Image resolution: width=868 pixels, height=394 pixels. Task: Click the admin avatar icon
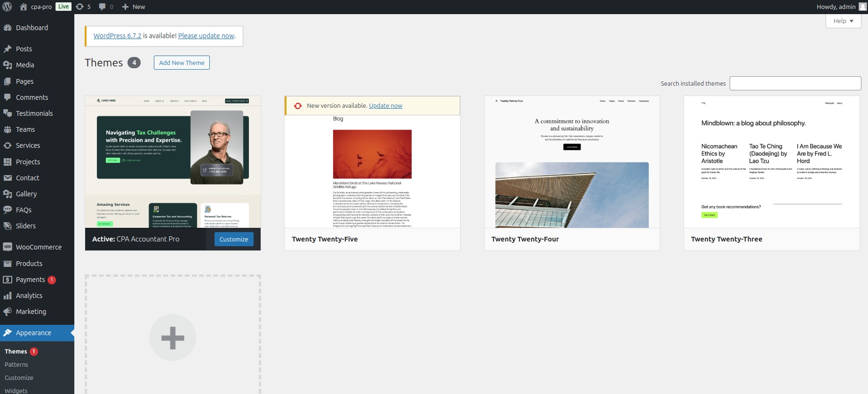coord(862,7)
